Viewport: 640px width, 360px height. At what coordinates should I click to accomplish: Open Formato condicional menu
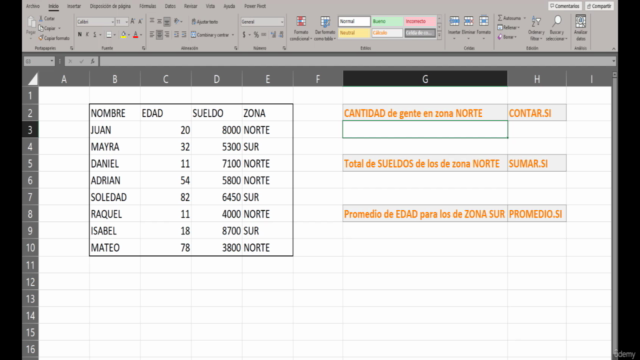tap(301, 28)
